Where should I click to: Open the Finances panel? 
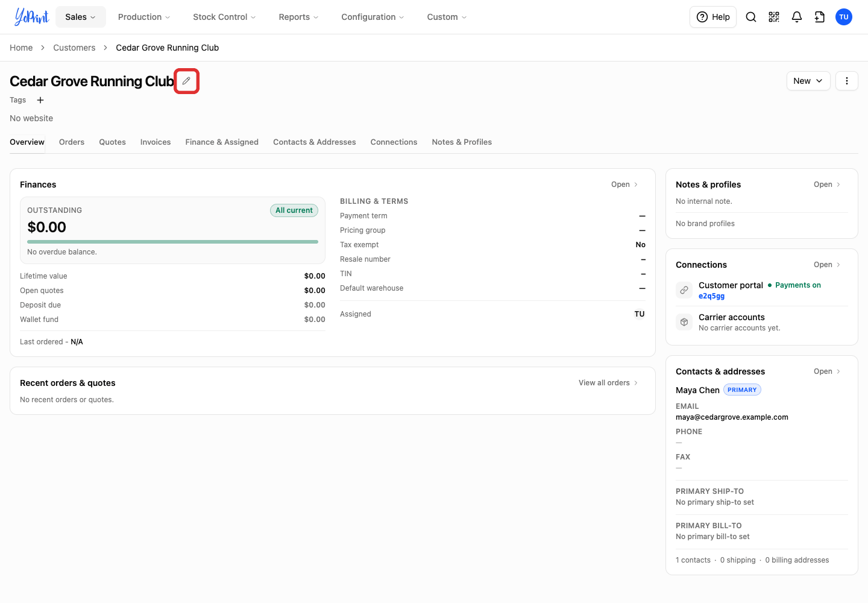[624, 185]
